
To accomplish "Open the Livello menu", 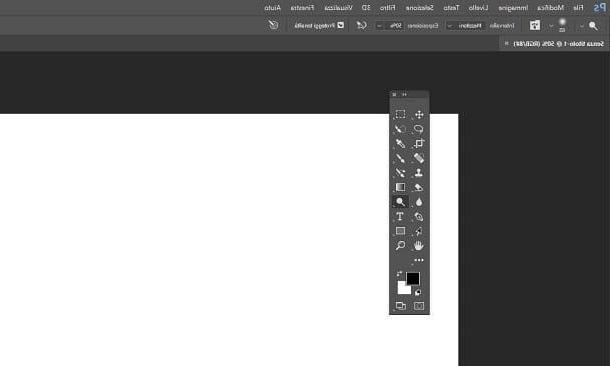I will [x=479, y=7].
